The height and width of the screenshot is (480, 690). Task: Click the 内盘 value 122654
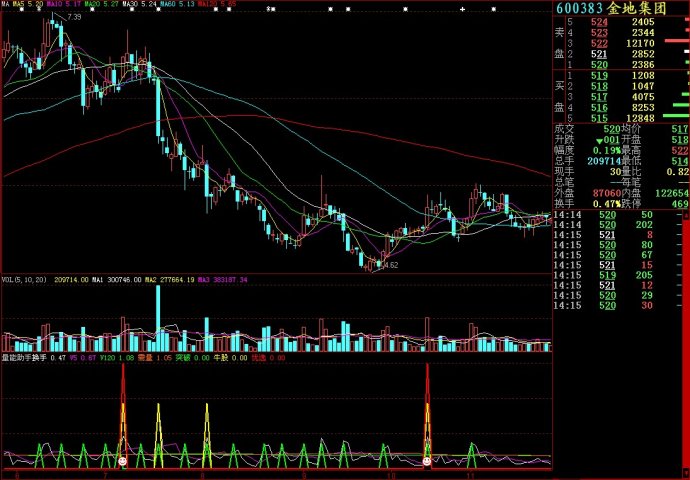coord(672,193)
